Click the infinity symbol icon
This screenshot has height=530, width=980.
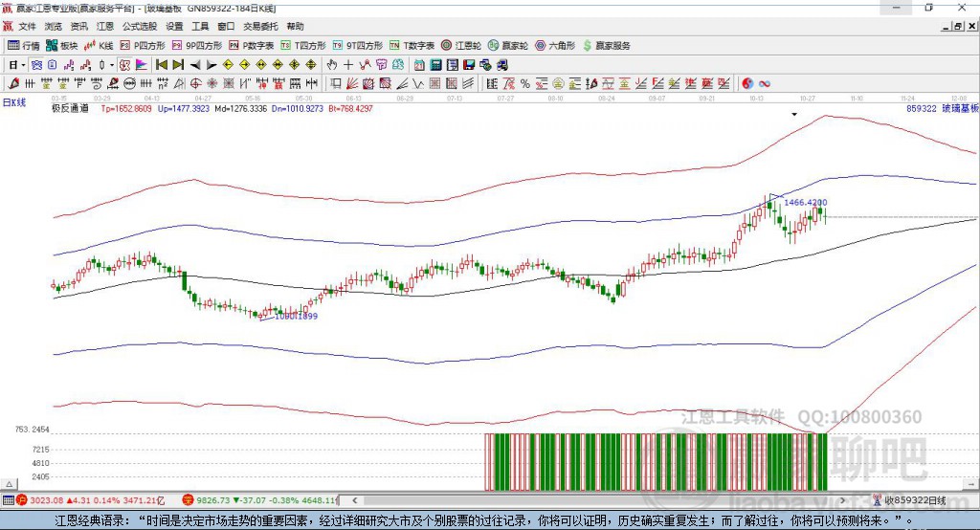(765, 83)
